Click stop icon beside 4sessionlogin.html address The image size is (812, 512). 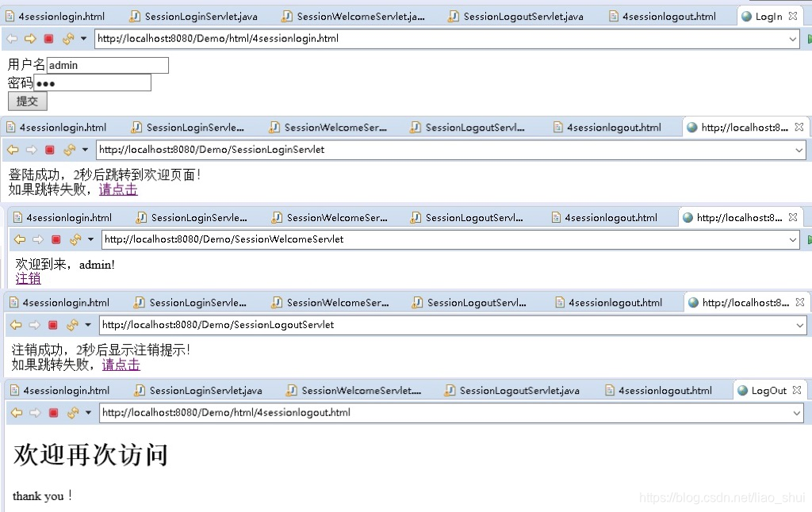click(48, 39)
